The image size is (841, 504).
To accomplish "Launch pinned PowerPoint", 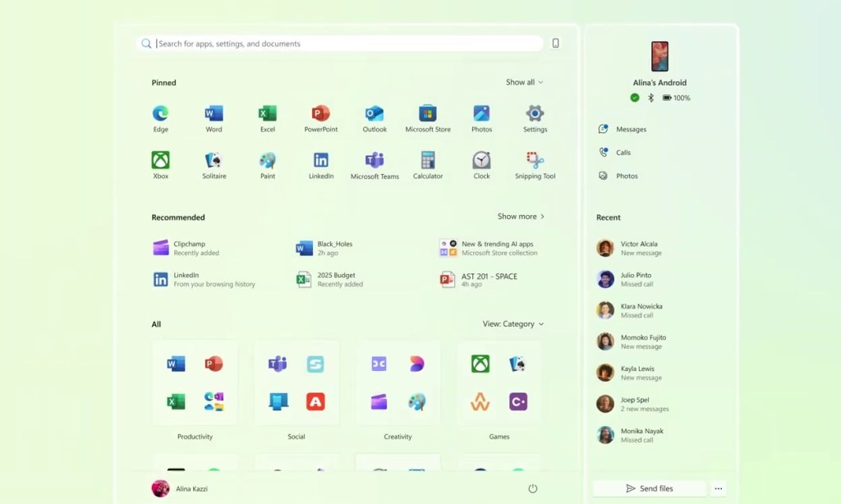I will click(321, 118).
